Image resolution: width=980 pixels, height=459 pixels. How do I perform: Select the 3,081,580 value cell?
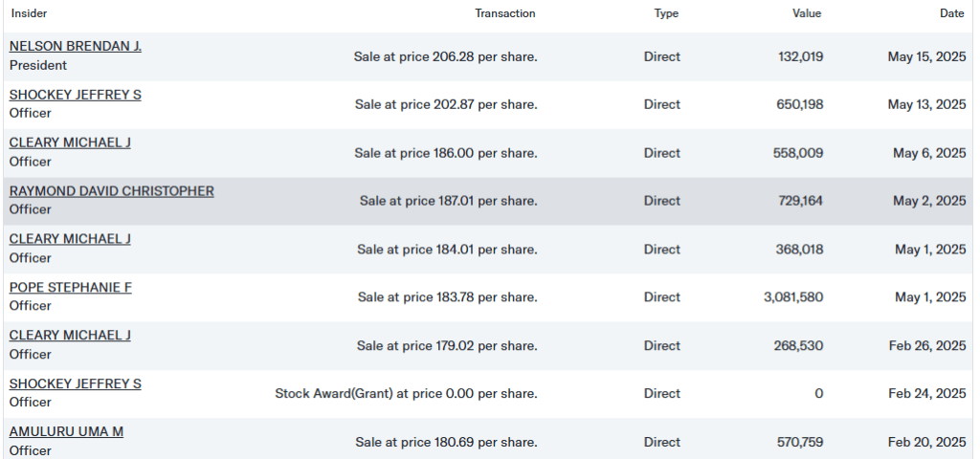click(x=792, y=297)
